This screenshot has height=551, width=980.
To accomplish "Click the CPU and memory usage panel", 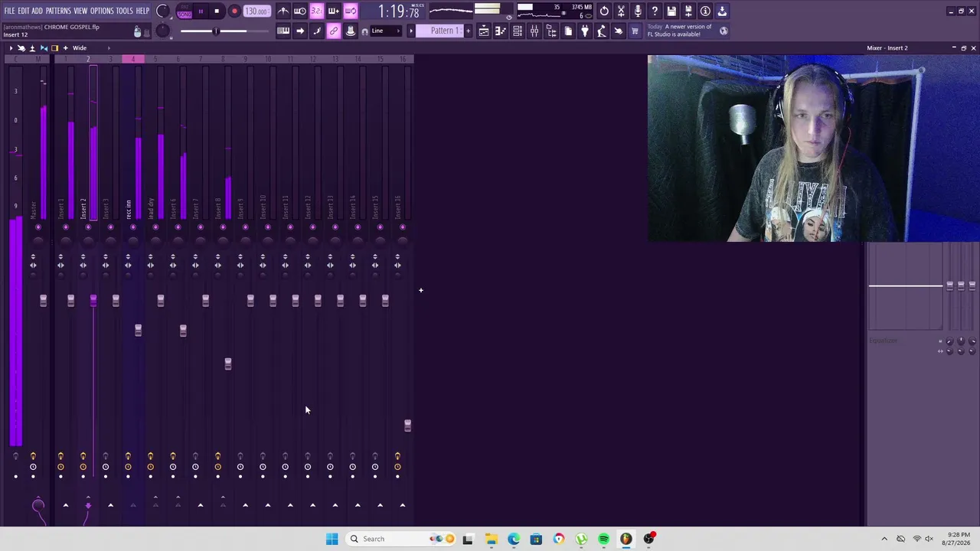I will point(554,11).
